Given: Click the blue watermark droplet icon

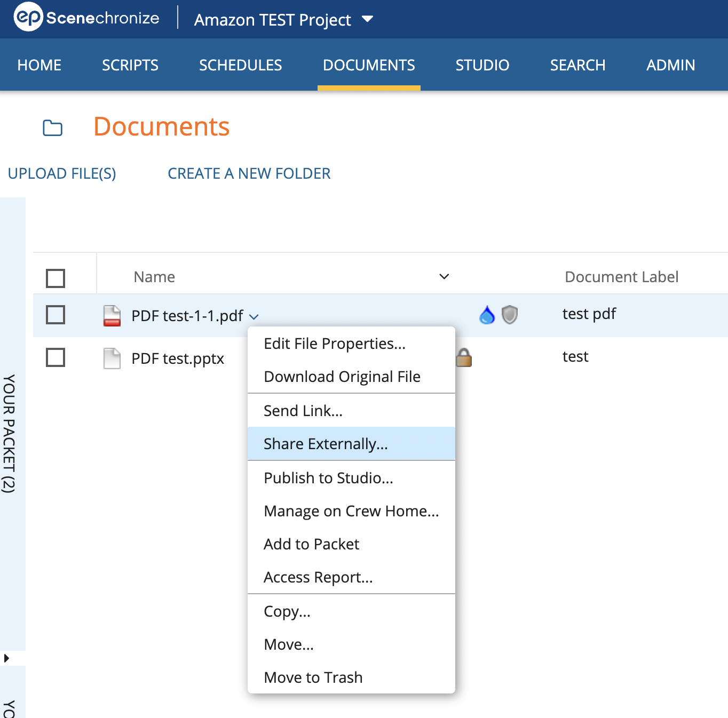Looking at the screenshot, I should click(487, 315).
